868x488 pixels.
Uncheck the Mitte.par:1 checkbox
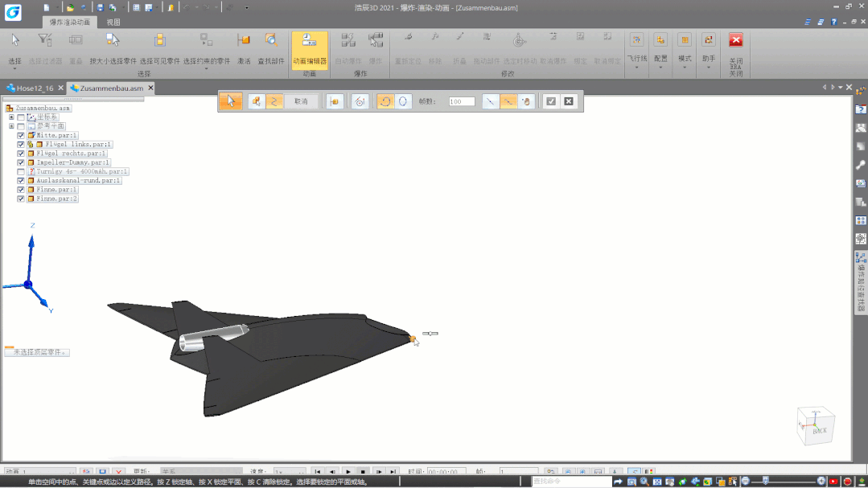point(21,135)
